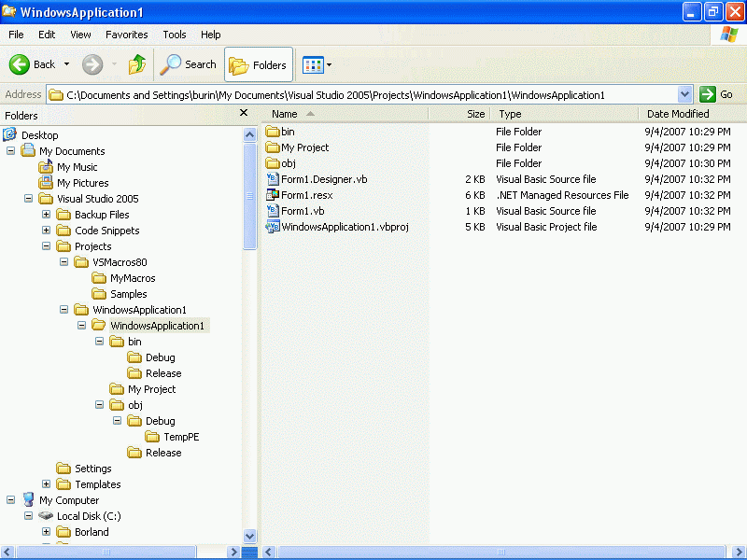This screenshot has height=560, width=747.
Task: Select the Form1.vb source file icon
Action: pyautogui.click(x=273, y=211)
